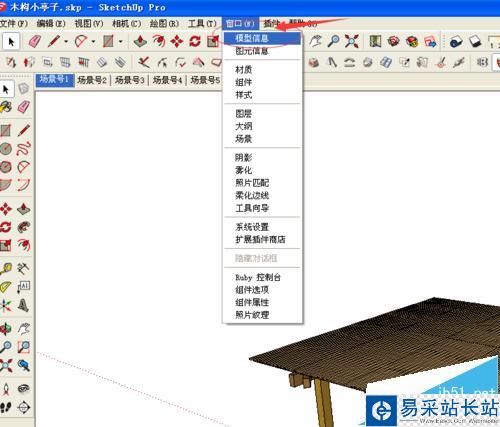Open 阴影 shadows from the menu
Screen dimensions: 500x427
[x=262, y=158]
